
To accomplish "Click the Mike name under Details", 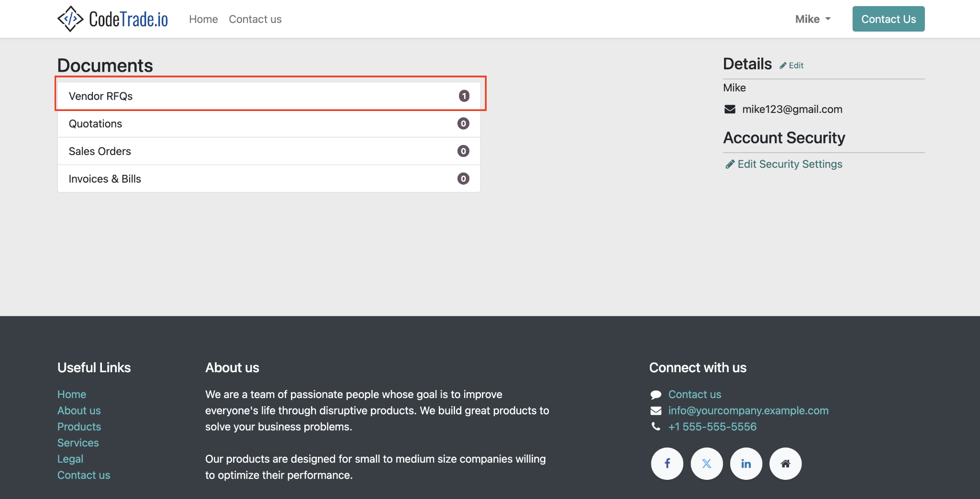I will click(x=735, y=88).
